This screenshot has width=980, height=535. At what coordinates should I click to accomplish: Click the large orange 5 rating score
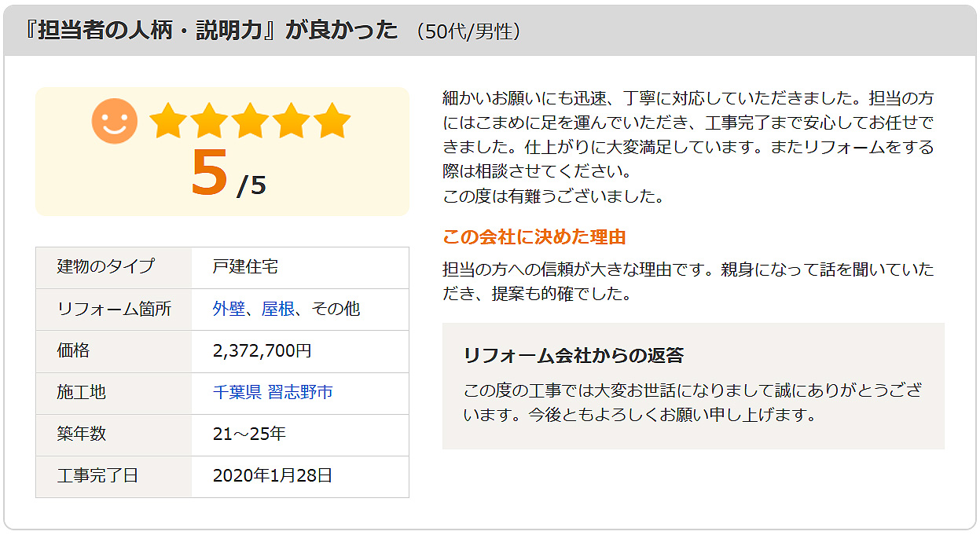point(210,174)
